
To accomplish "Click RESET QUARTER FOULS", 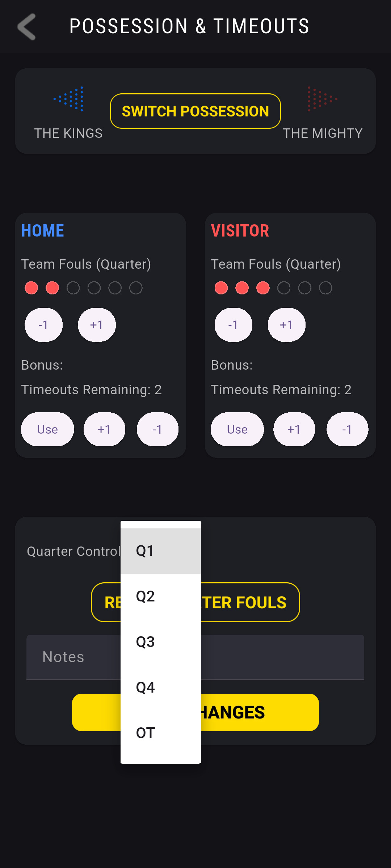I will pyautogui.click(x=250, y=603).
